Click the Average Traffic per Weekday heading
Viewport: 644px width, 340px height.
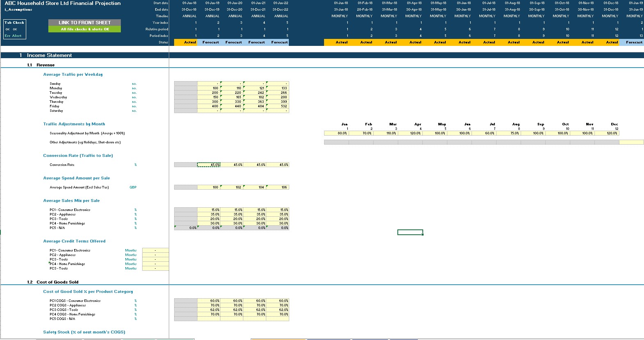tap(73, 75)
